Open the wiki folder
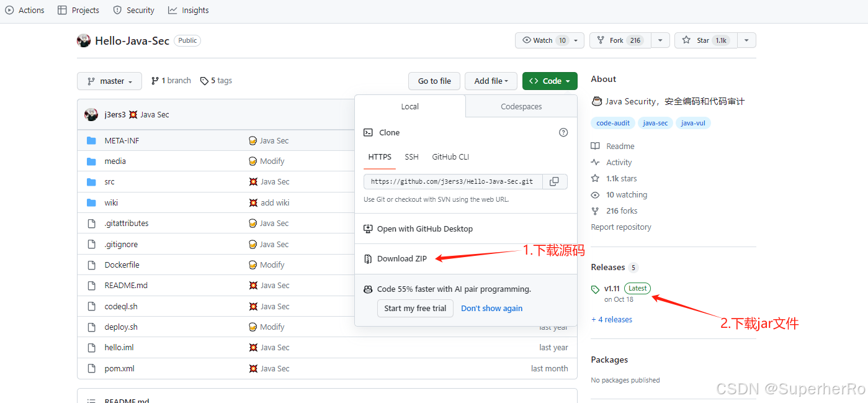This screenshot has width=868, height=403. [111, 203]
